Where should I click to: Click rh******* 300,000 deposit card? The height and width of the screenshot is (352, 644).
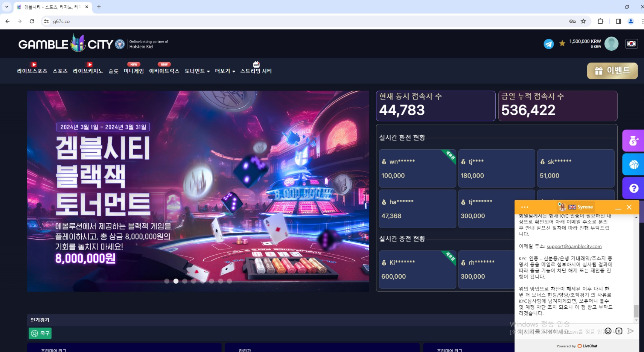click(486, 270)
